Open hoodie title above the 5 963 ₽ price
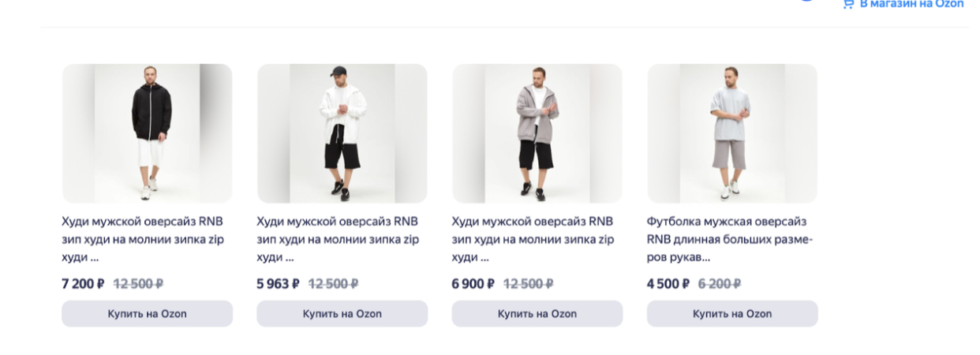 [339, 239]
